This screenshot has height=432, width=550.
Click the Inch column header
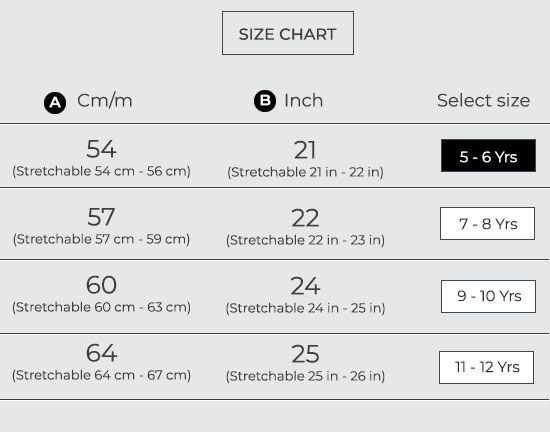tap(303, 101)
